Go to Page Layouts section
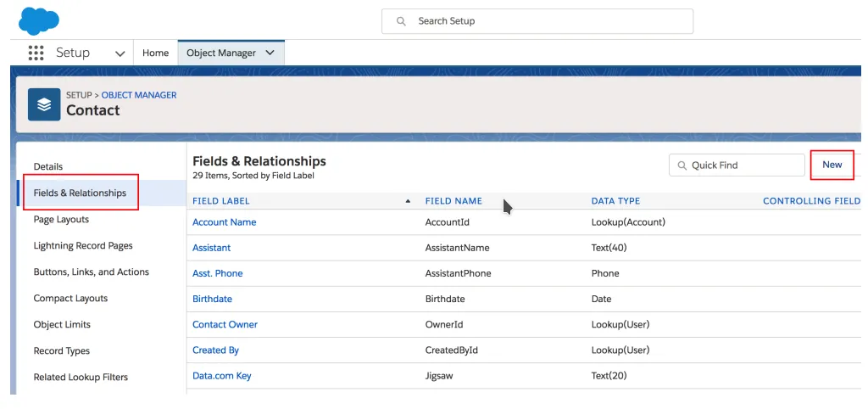The height and width of the screenshot is (409, 868). point(61,220)
